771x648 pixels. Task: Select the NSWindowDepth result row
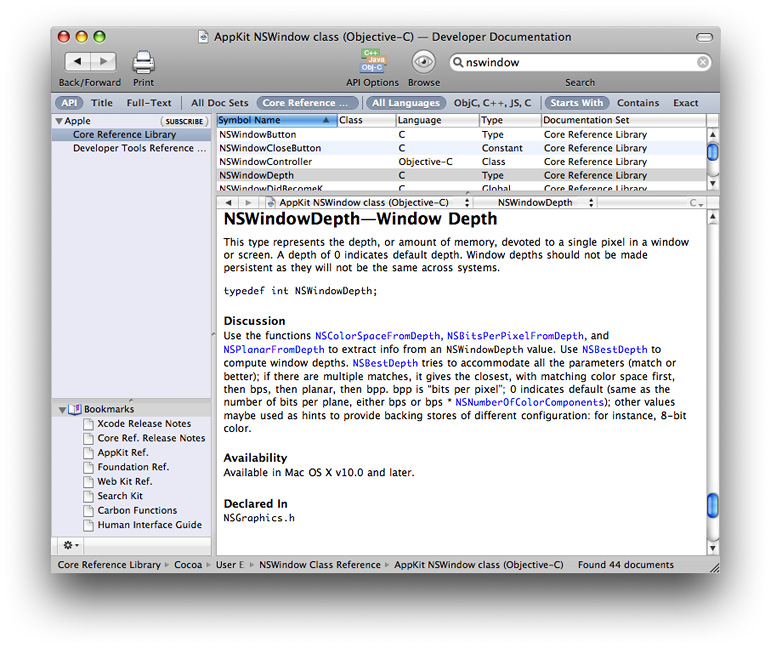[461, 176]
